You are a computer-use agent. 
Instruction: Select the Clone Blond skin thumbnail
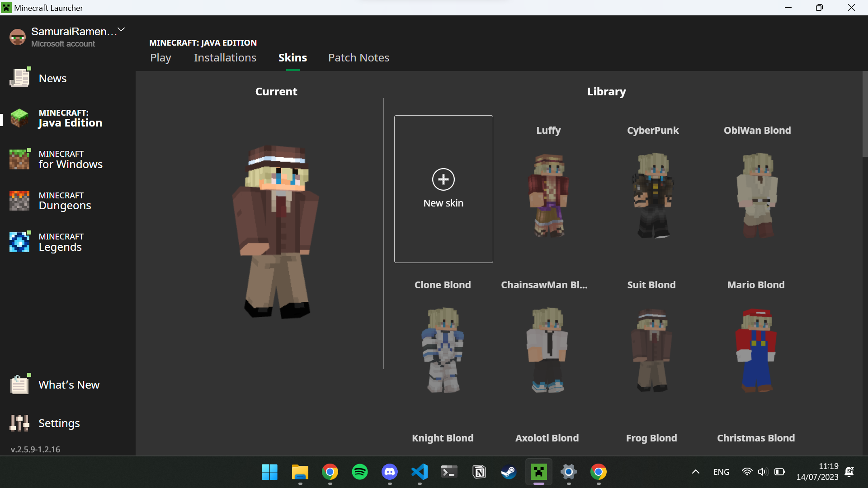pos(443,350)
